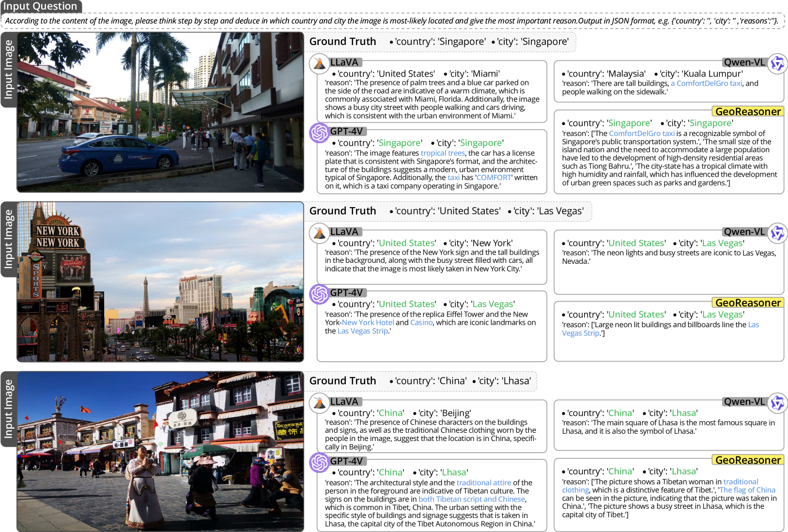Select the GeoReasoner label in the Las Vegas example
This screenshot has width=788, height=532.
[x=748, y=303]
